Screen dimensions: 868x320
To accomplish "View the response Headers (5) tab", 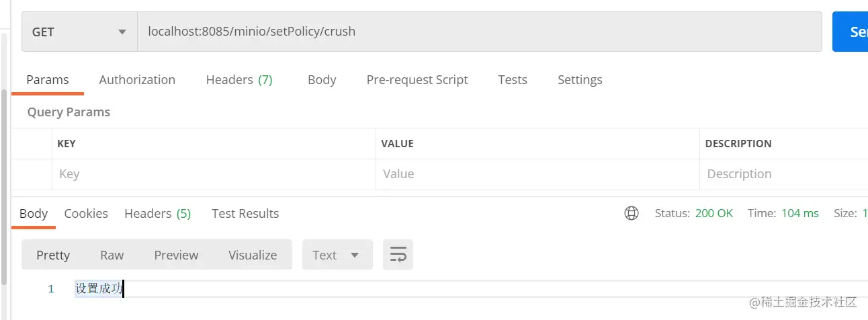I will click(x=158, y=213).
